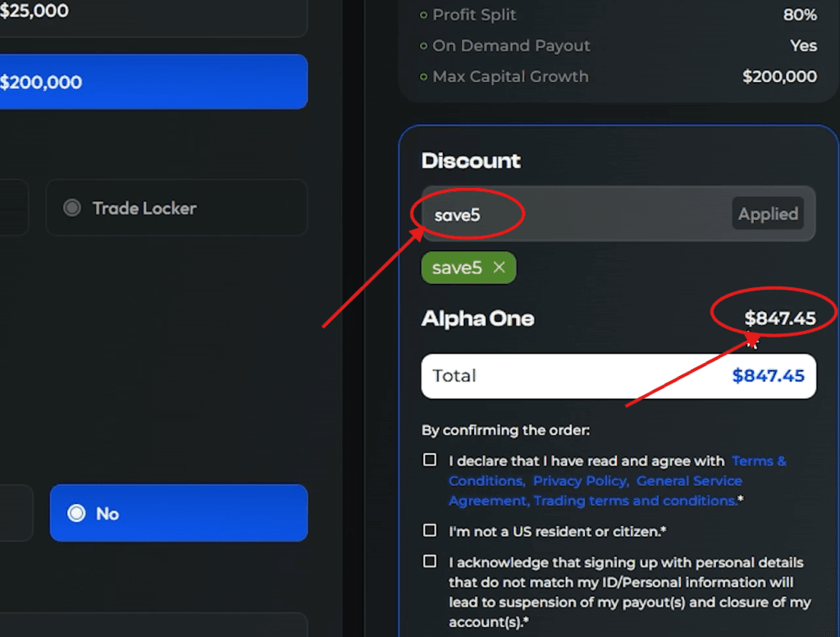Check the ID details acknowledgment checkbox
840x637 pixels.
[429, 562]
